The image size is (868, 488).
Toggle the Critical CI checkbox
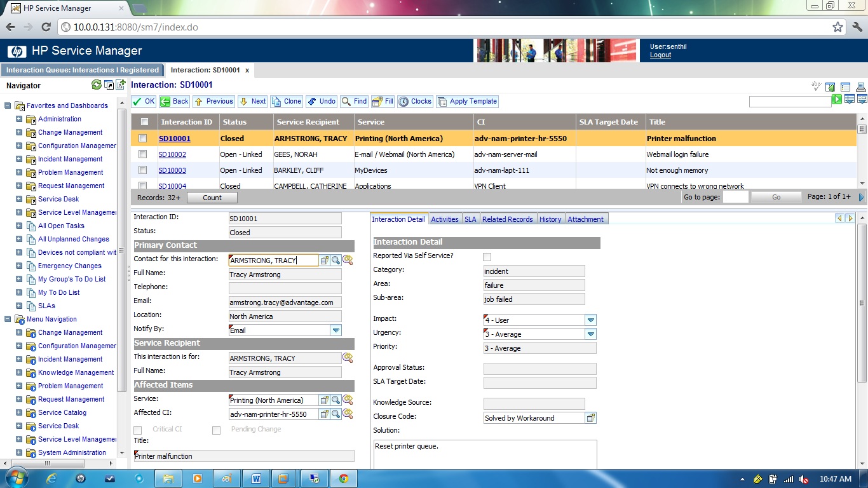click(x=138, y=430)
